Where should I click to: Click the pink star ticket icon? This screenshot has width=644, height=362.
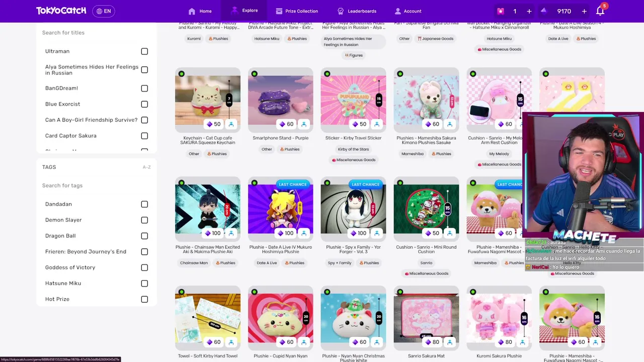coord(501,11)
